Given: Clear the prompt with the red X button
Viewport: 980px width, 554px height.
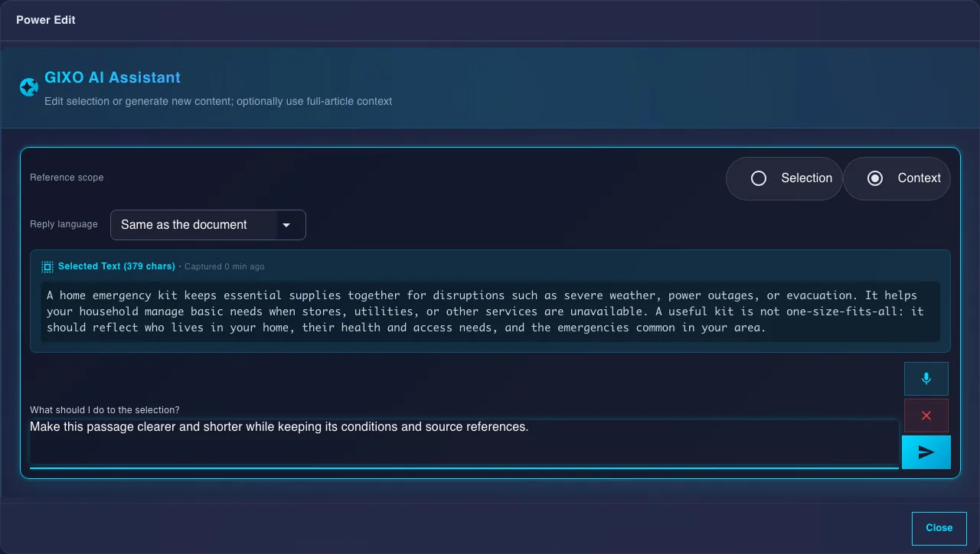Looking at the screenshot, I should point(926,415).
